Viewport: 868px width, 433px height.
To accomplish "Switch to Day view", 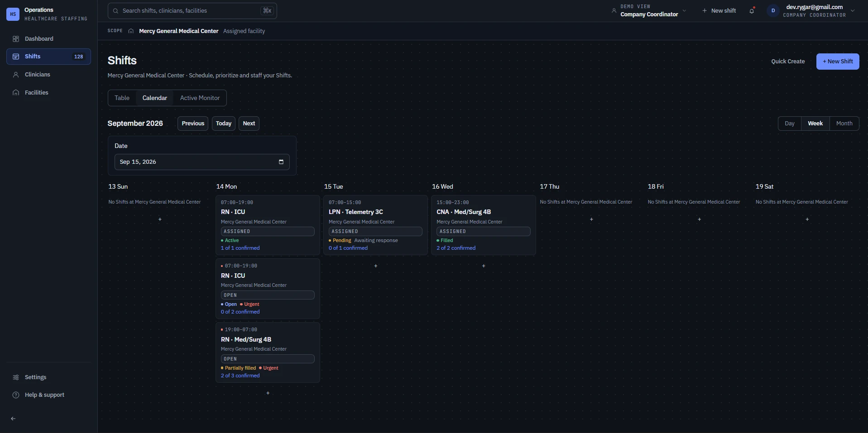I will tap(790, 124).
